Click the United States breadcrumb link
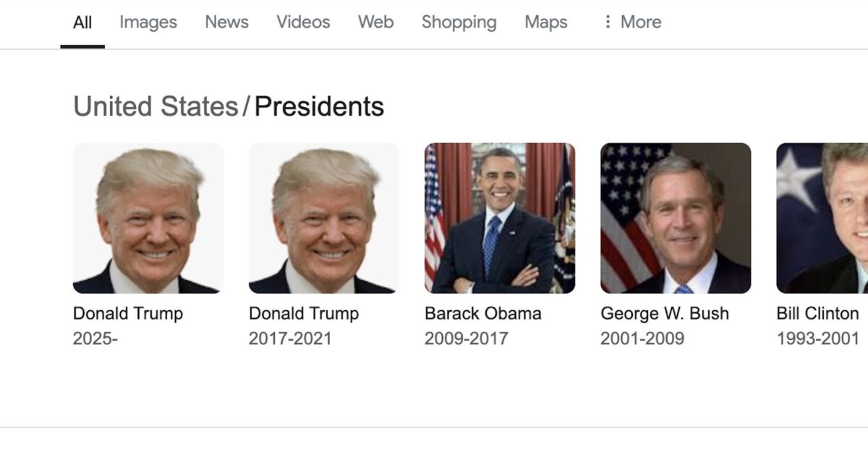868x465 pixels. [x=156, y=107]
